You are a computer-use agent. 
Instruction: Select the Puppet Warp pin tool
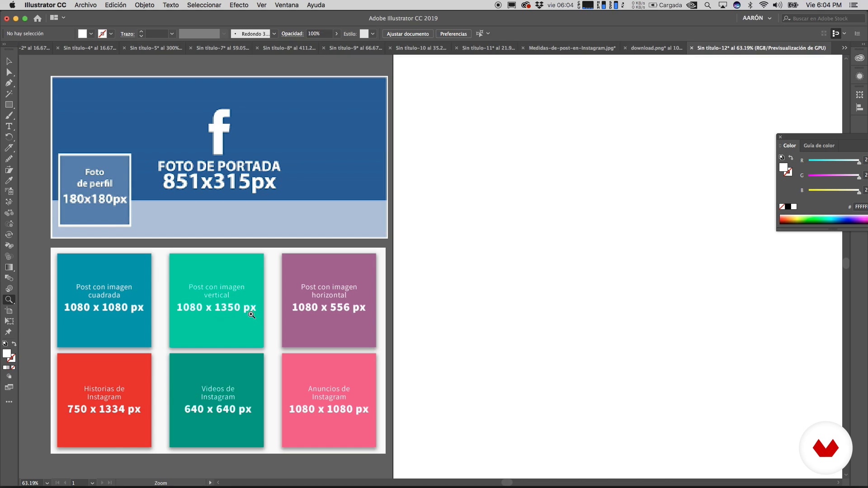[9, 332]
